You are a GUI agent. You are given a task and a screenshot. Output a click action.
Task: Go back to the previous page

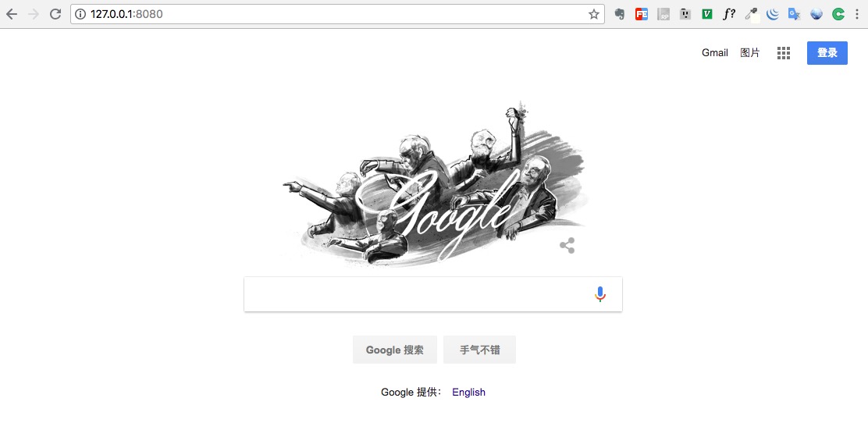(12, 14)
